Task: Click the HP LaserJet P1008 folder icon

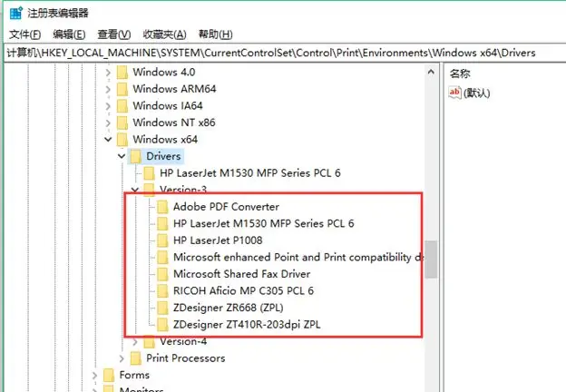Action: click(x=161, y=240)
